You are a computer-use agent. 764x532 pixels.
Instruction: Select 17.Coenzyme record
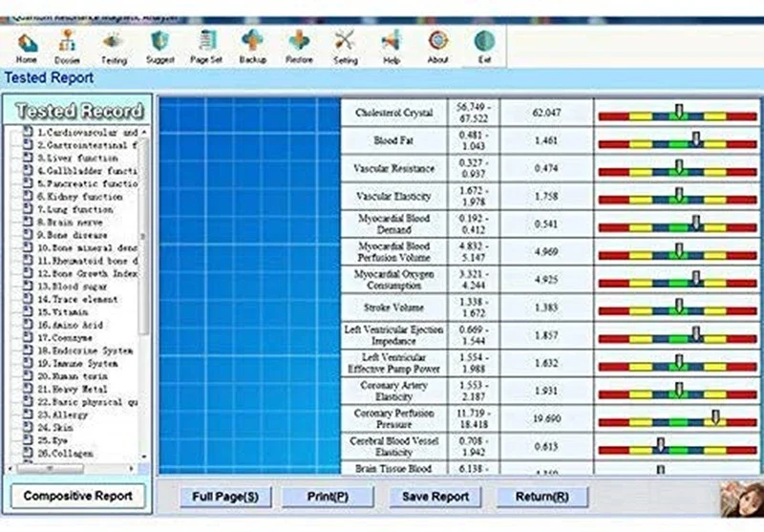(x=65, y=337)
